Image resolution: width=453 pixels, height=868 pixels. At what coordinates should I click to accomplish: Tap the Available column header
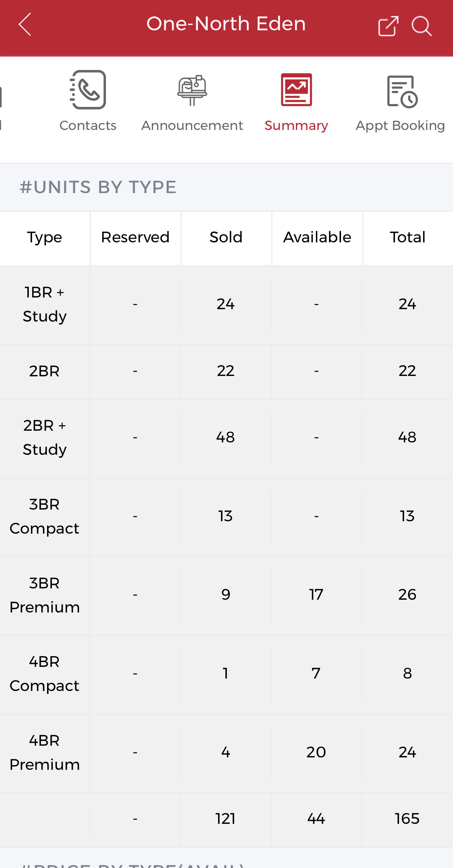[317, 237]
